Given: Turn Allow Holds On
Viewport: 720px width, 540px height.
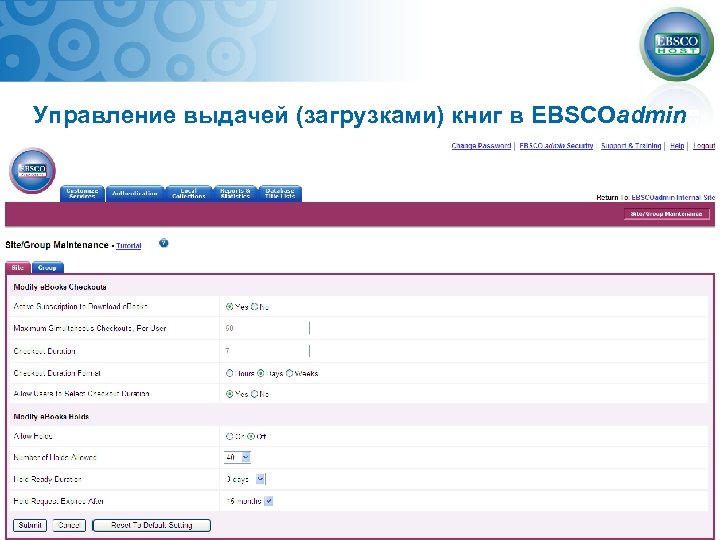Looking at the screenshot, I should point(229,436).
